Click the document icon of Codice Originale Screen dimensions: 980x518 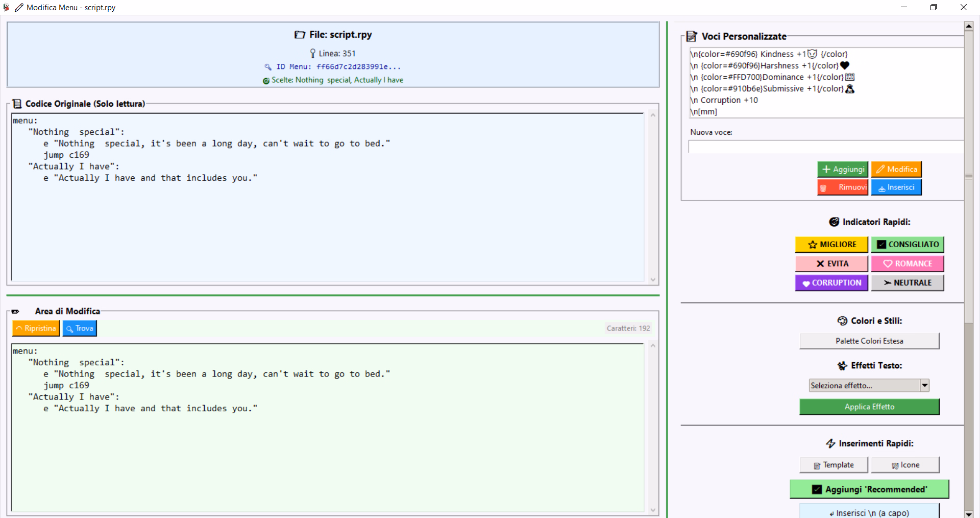[x=17, y=104]
